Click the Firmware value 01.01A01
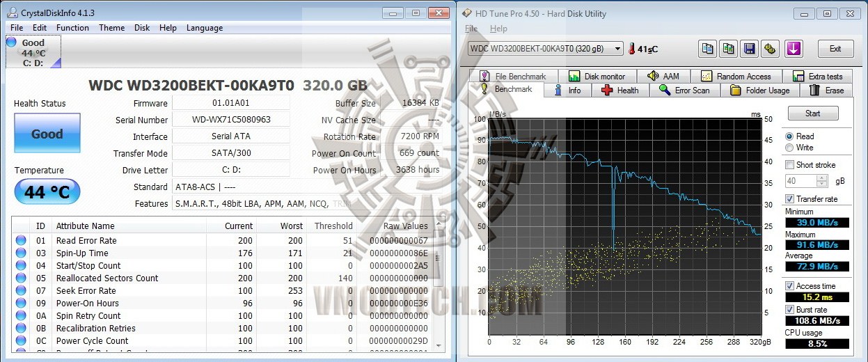This screenshot has height=362, width=868. [x=230, y=103]
